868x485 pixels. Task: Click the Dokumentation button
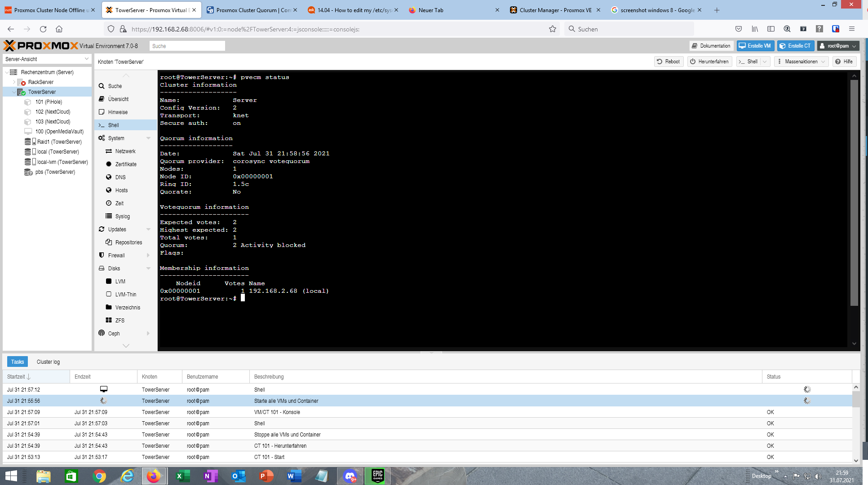(711, 46)
